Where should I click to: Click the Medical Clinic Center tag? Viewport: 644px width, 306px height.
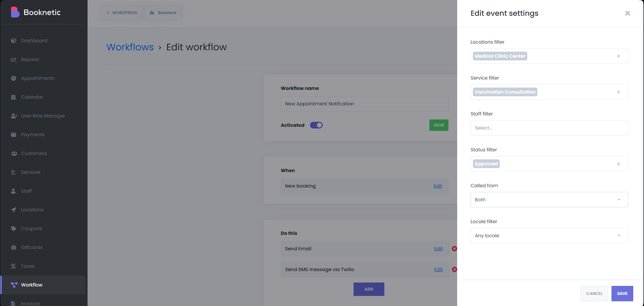point(500,56)
